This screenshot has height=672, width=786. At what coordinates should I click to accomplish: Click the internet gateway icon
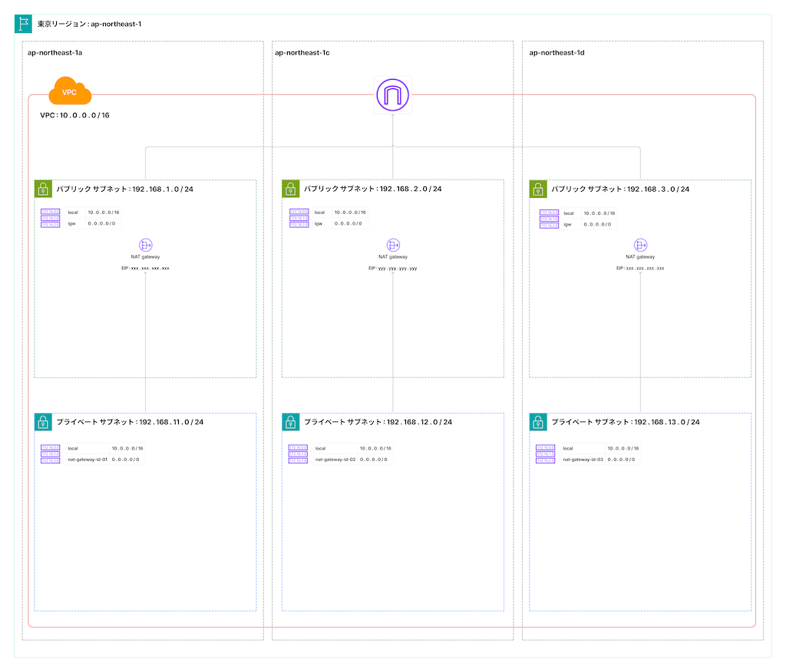392,94
